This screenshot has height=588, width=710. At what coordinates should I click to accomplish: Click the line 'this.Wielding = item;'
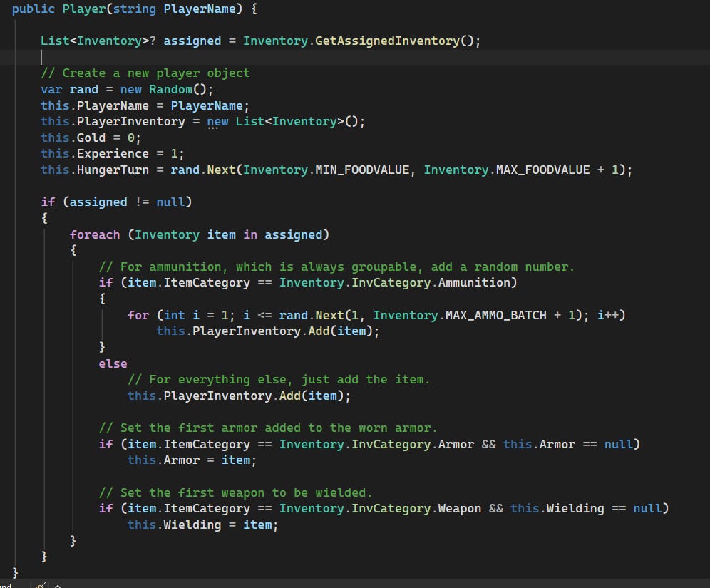[x=203, y=525]
